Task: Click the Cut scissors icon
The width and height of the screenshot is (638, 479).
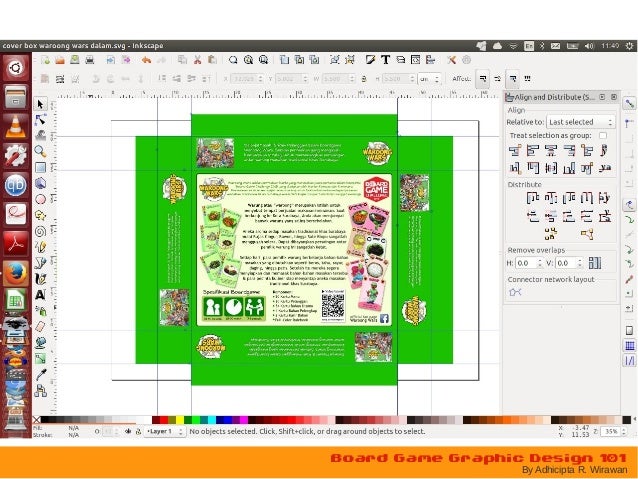Action: coord(198,60)
